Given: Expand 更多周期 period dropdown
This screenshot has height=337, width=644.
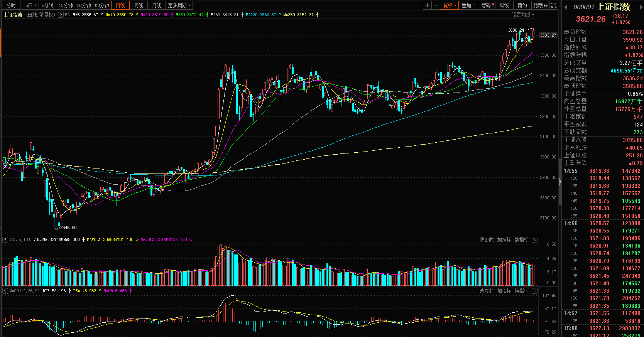Looking at the screenshot, I should pyautogui.click(x=179, y=5).
